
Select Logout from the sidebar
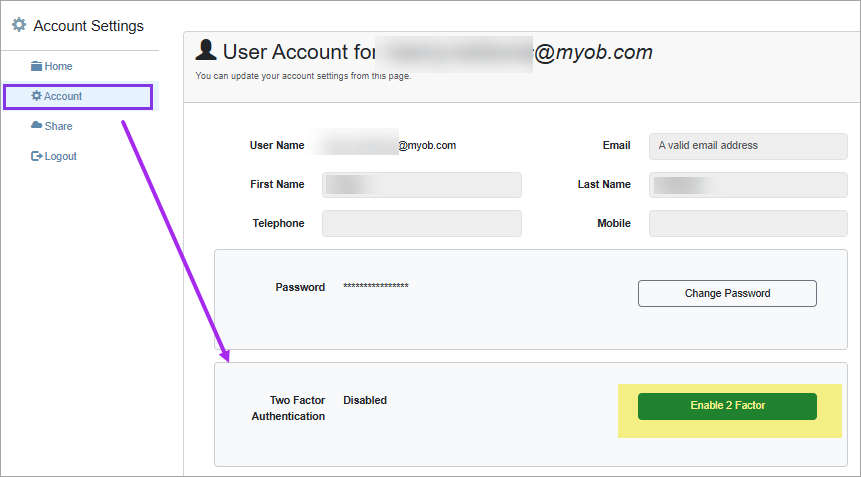tap(54, 156)
